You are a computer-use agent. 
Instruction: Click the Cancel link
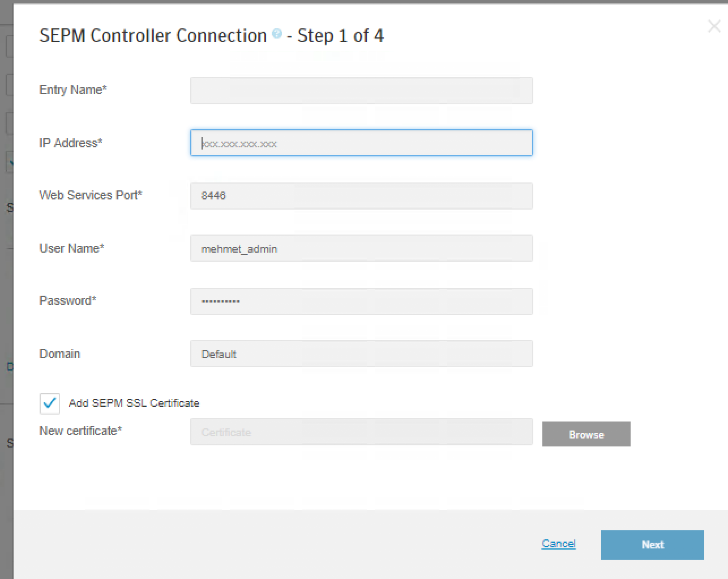[558, 544]
